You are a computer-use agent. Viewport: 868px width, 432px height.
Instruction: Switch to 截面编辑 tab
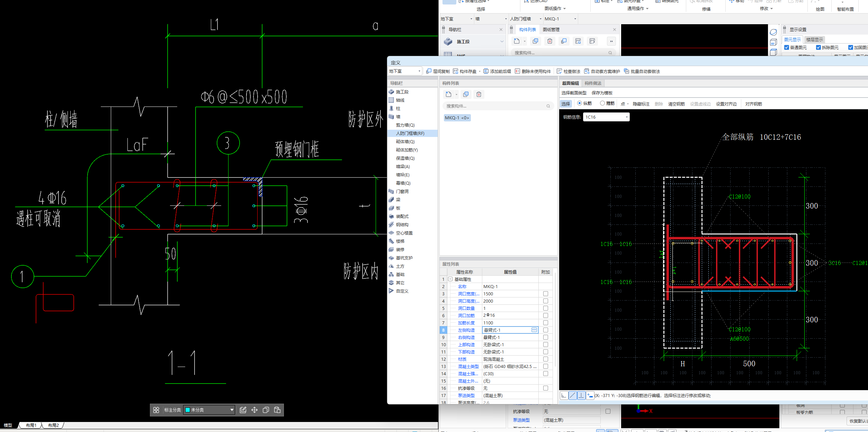tap(571, 83)
